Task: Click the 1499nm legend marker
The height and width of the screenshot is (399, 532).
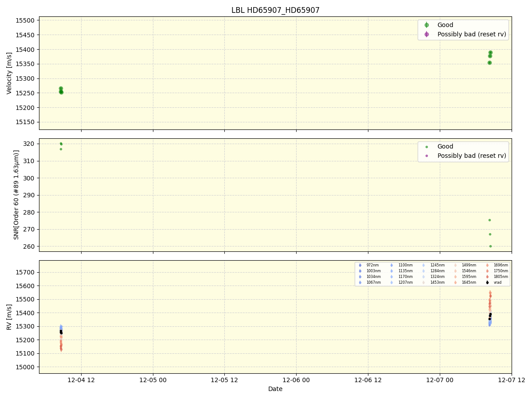Action: [455, 265]
